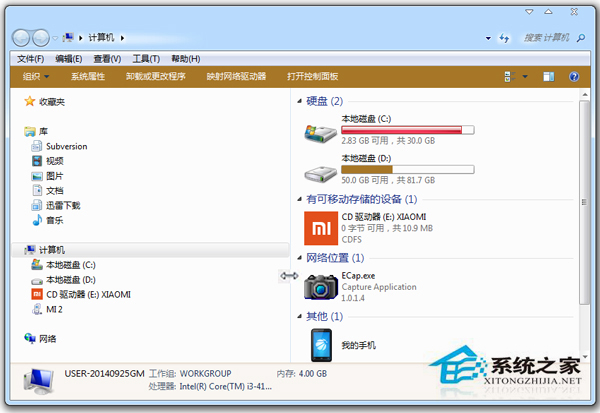This screenshot has height=413, width=600.
Task: Collapse the 有可移动存储的设备 (1) group
Action: [x=300, y=199]
